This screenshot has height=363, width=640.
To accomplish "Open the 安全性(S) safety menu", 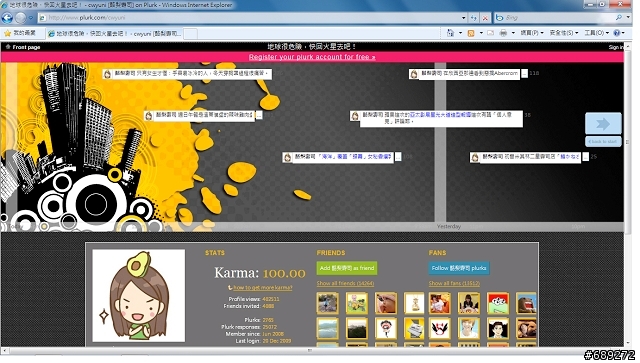I will [564, 33].
